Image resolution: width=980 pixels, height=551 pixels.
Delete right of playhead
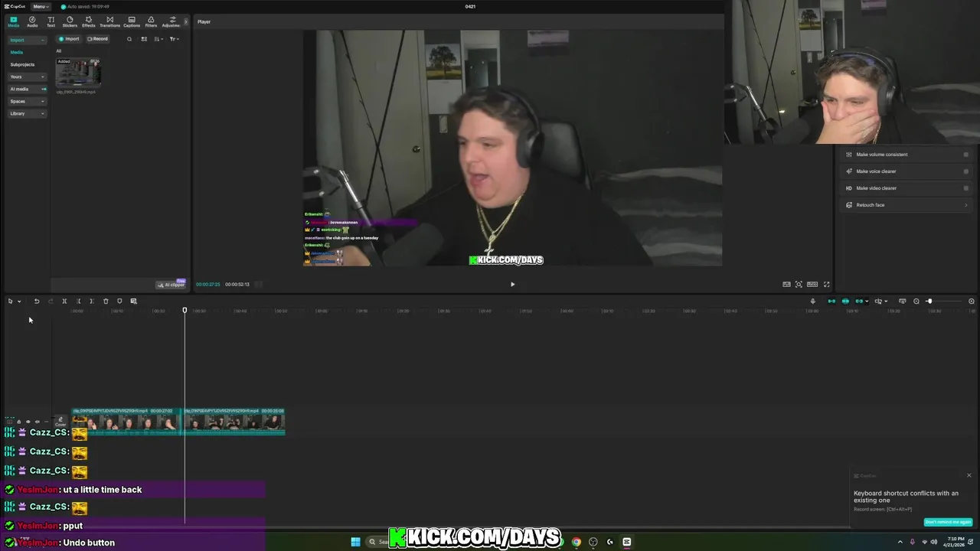click(92, 302)
